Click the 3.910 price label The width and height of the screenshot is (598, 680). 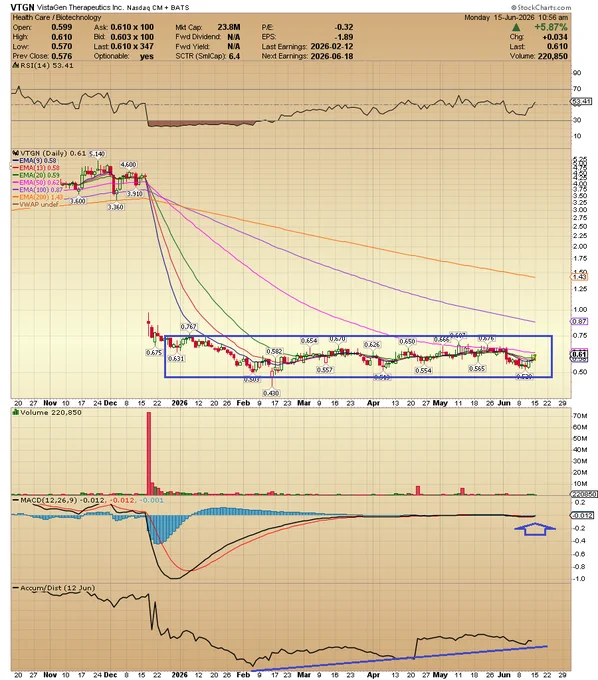click(x=134, y=193)
